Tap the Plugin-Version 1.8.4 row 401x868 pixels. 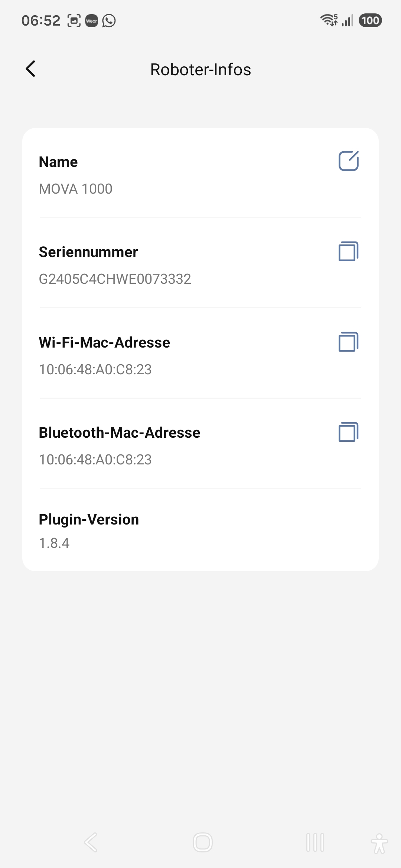200,530
